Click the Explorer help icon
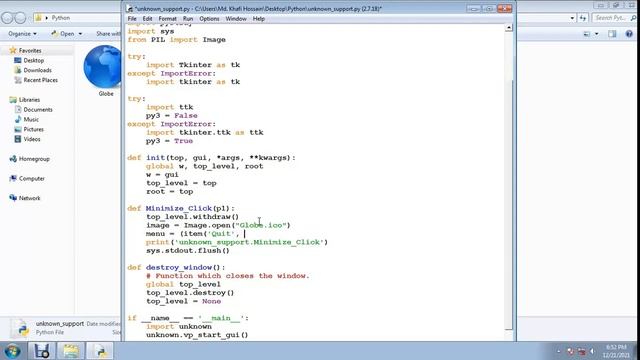This screenshot has height=360, width=640. pyautogui.click(x=629, y=34)
